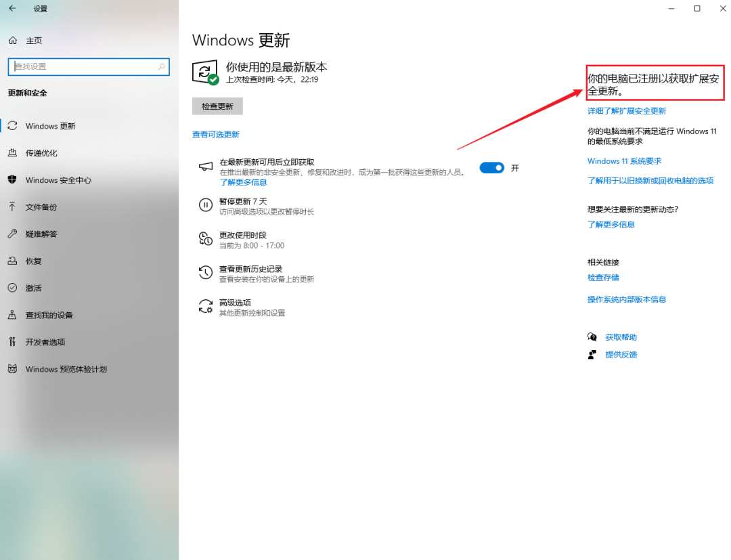The image size is (731, 560).
Task: Click the 提供反馈 feedback icon
Action: 592,354
